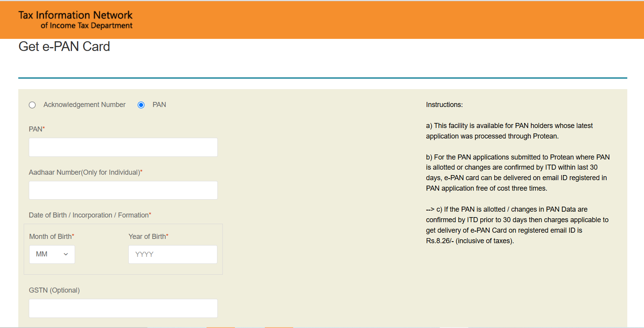
Task: Click instruction b) about free e-PAN delivery
Action: [x=517, y=173]
